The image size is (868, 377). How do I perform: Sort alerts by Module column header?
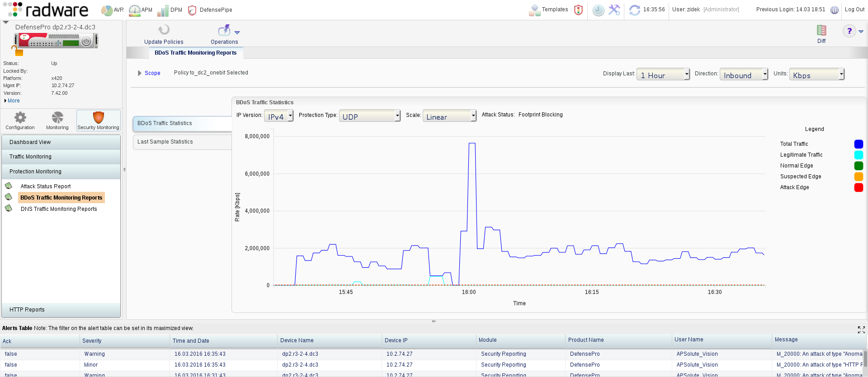tap(521, 340)
